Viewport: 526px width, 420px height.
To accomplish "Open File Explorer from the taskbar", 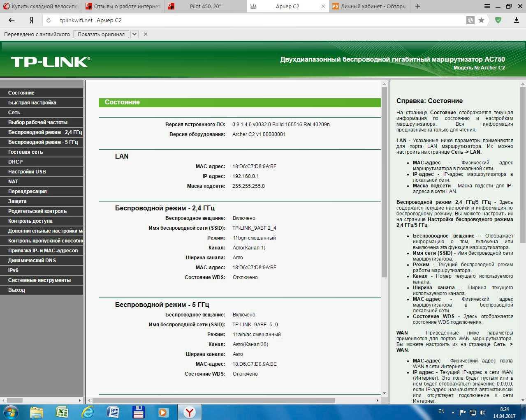I will (x=37, y=412).
